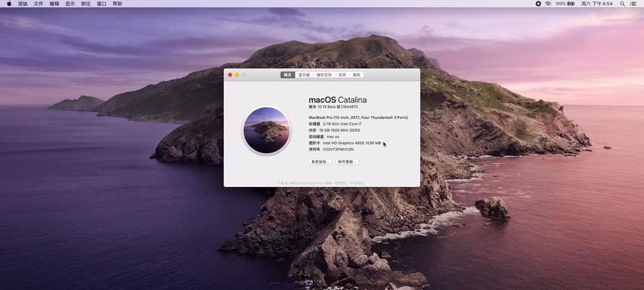
Task: Switch to the 显示器 displays tab
Action: click(304, 75)
